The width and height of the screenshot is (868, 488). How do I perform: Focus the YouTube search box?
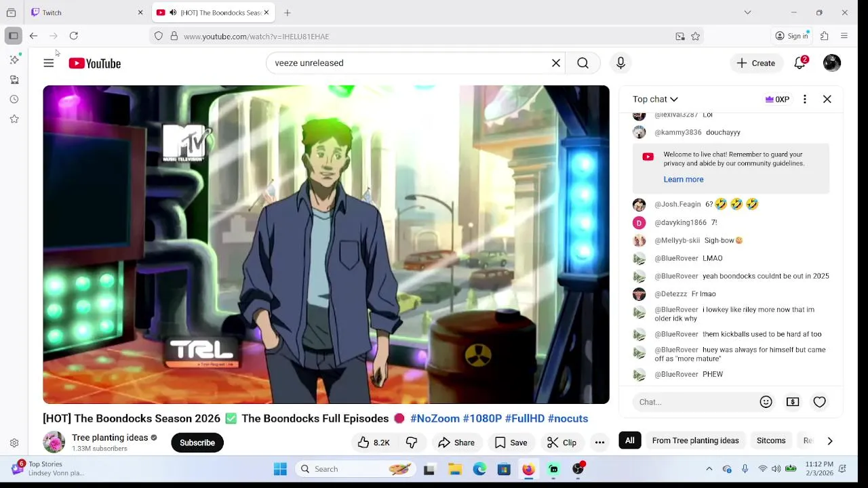click(x=407, y=63)
